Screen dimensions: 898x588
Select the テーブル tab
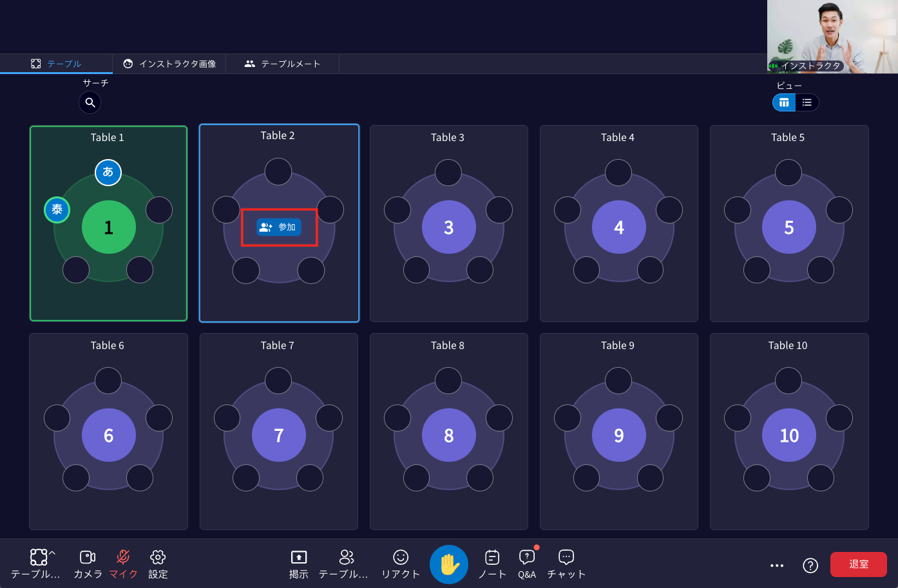(x=56, y=64)
